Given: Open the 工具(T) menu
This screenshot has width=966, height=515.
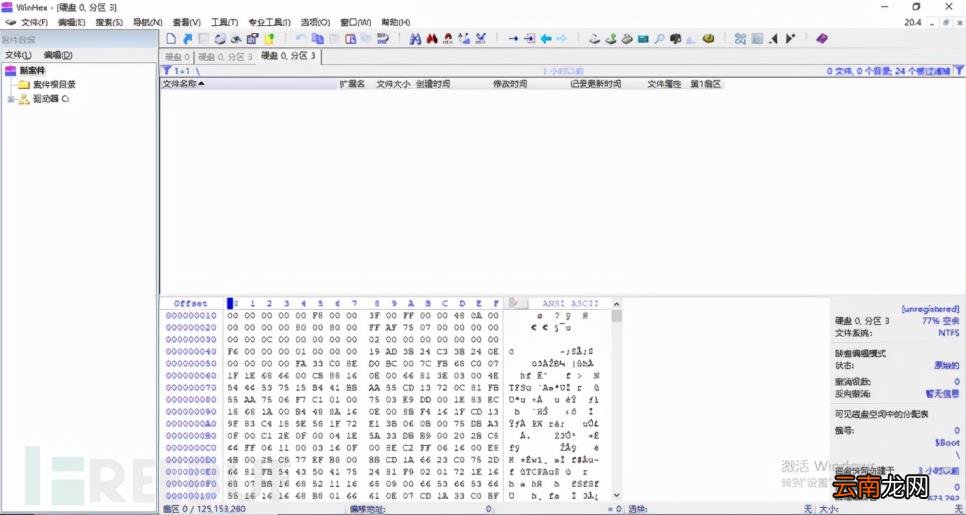Looking at the screenshot, I should coord(224,22).
